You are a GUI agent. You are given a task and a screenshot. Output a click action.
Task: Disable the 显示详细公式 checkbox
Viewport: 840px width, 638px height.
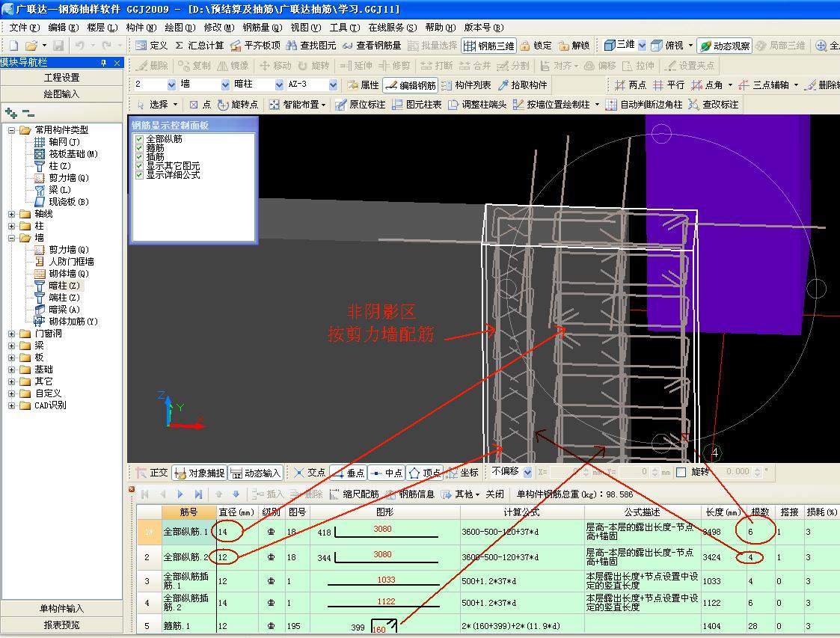[x=139, y=174]
